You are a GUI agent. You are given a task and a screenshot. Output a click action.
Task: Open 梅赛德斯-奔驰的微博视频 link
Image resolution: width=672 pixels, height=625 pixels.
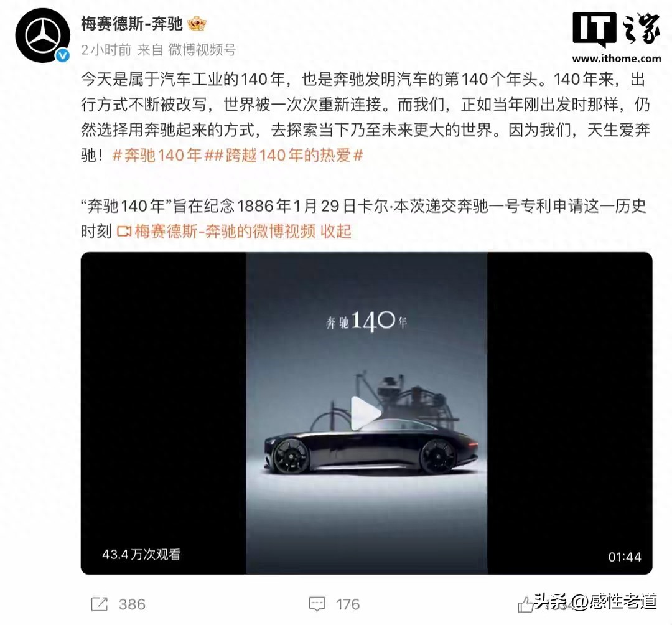[225, 232]
